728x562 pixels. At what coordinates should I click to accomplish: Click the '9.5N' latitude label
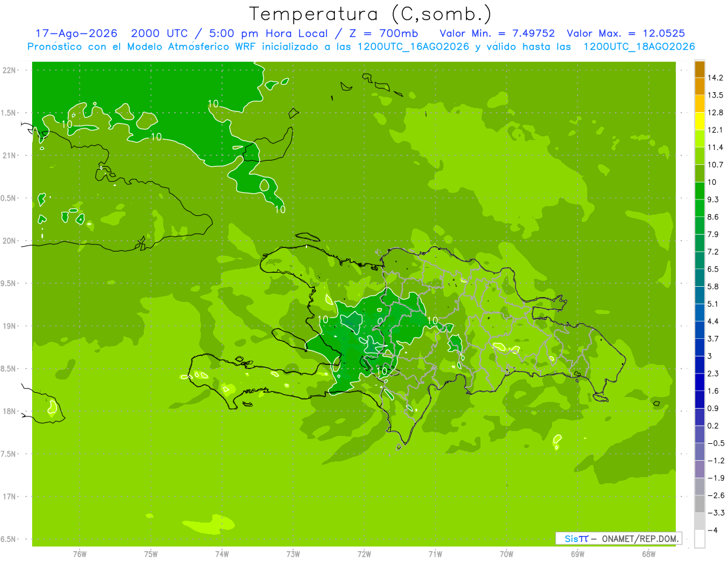pos(9,283)
